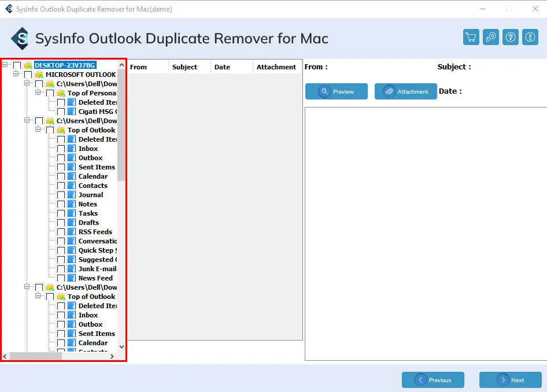Click the News Feed folder icon
547x392 pixels.
click(x=72, y=278)
